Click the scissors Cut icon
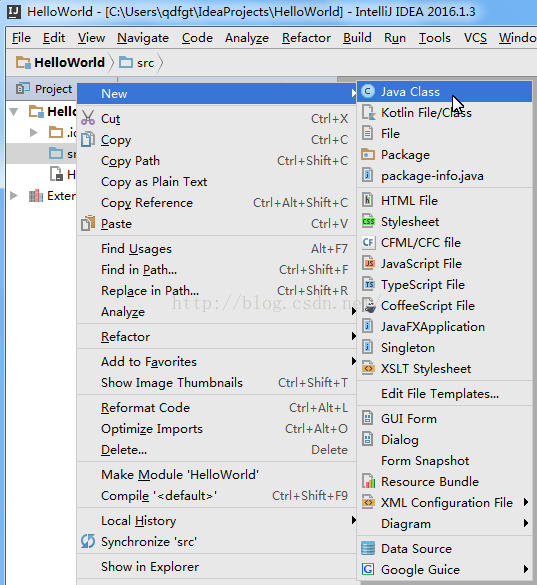This screenshot has width=537, height=585. pos(88,118)
